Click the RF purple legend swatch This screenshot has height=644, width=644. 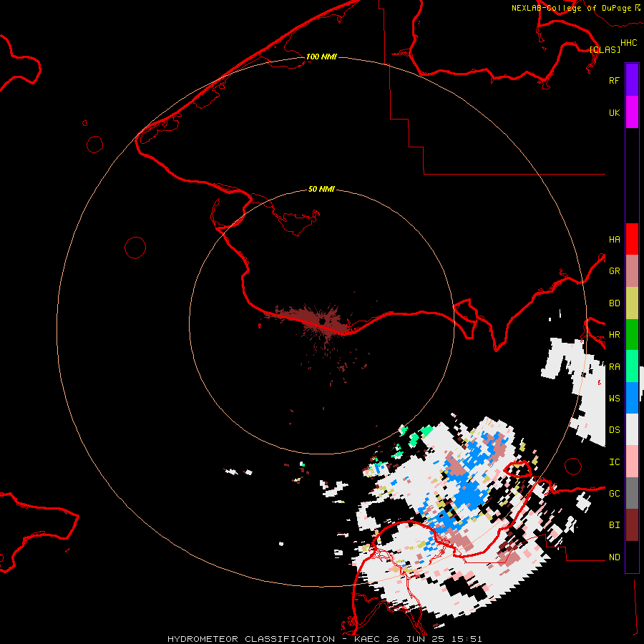click(632, 79)
